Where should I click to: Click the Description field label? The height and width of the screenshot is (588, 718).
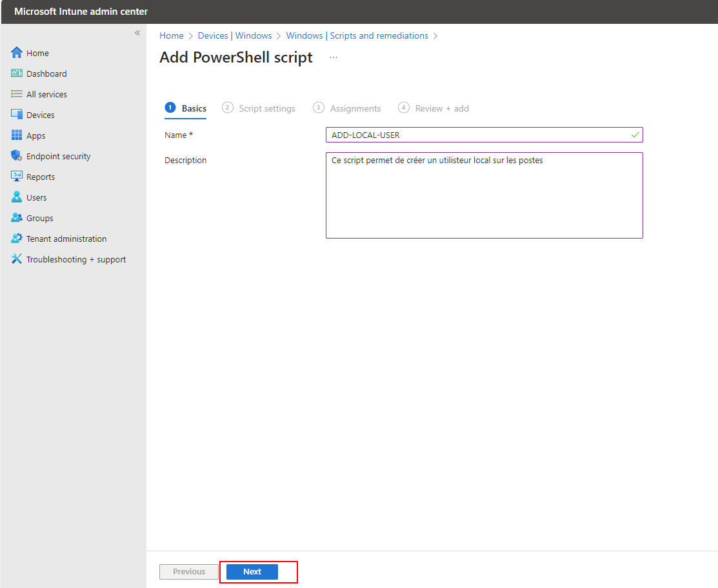[185, 160]
